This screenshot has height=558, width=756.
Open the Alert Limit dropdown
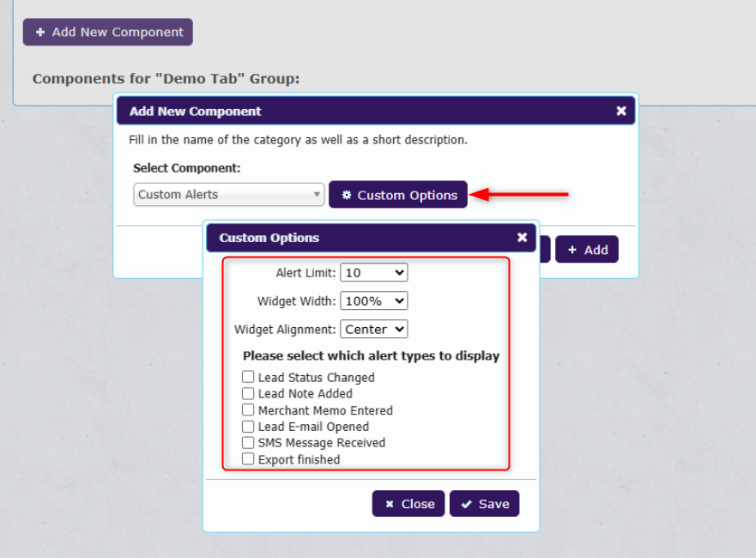point(374,273)
